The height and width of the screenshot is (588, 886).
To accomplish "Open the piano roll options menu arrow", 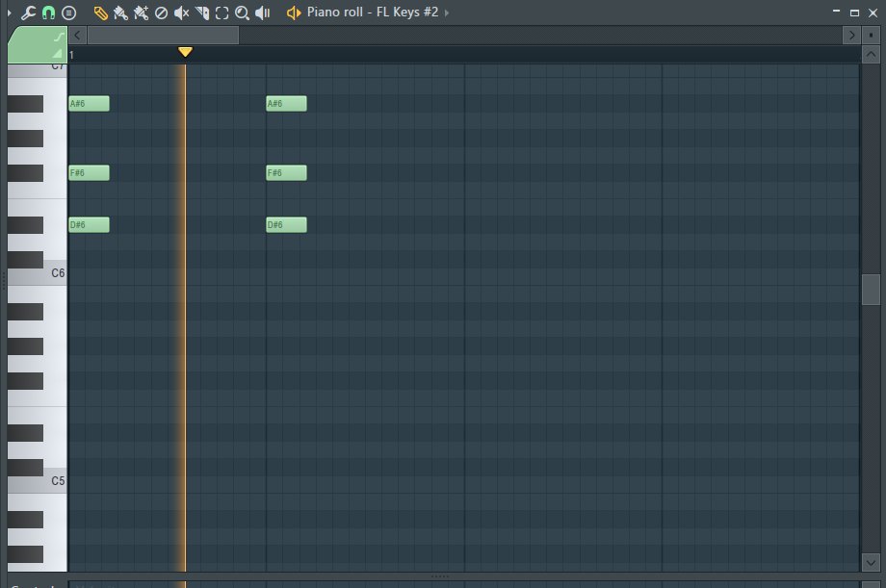I will tap(9, 13).
